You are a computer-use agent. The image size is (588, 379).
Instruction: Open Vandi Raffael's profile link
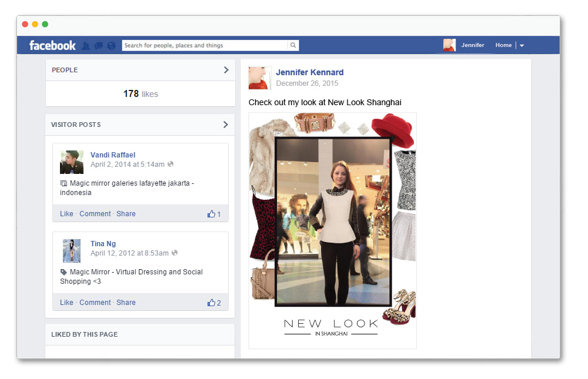pyautogui.click(x=113, y=155)
